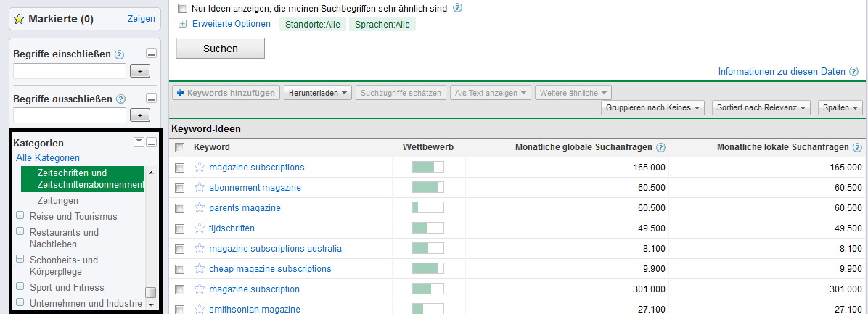This screenshot has width=868, height=314.
Task: Check the magazine subscriptions australia row
Action: click(179, 249)
